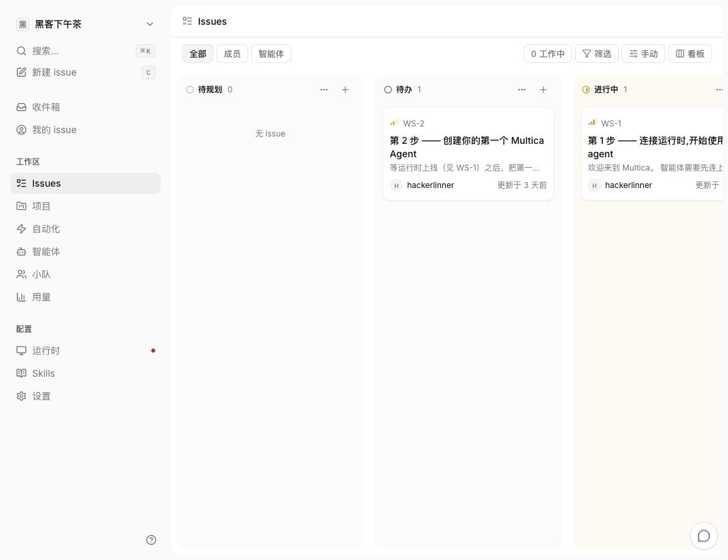Click the WS-1 priority bars icon
Viewport: 728px width, 560px height.
(x=592, y=122)
